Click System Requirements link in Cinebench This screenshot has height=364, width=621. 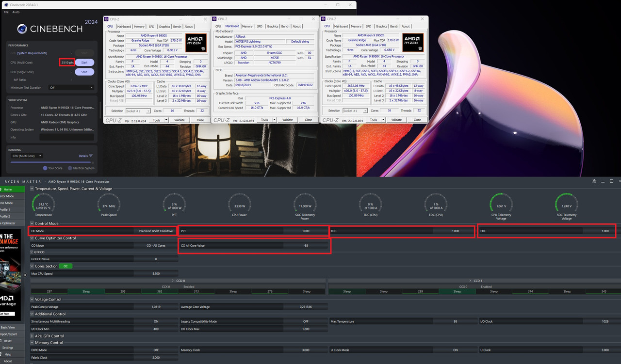coord(32,53)
